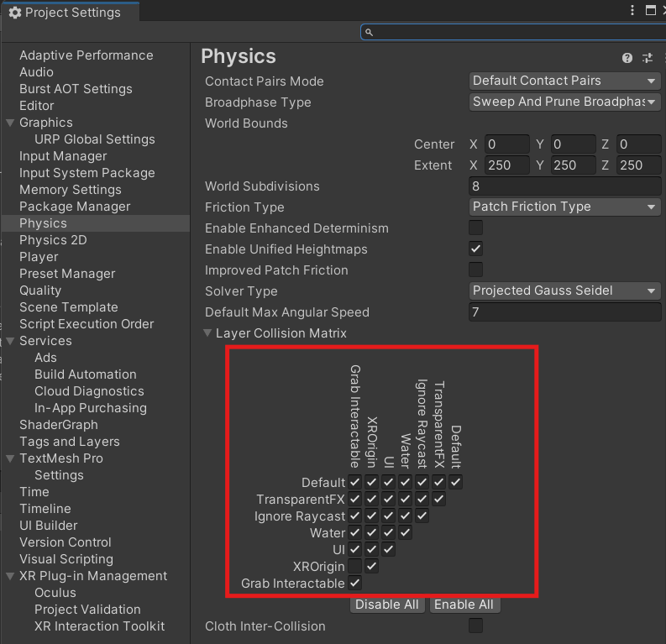Click World Bounds Center Z field
This screenshot has width=666, height=644.
click(639, 144)
